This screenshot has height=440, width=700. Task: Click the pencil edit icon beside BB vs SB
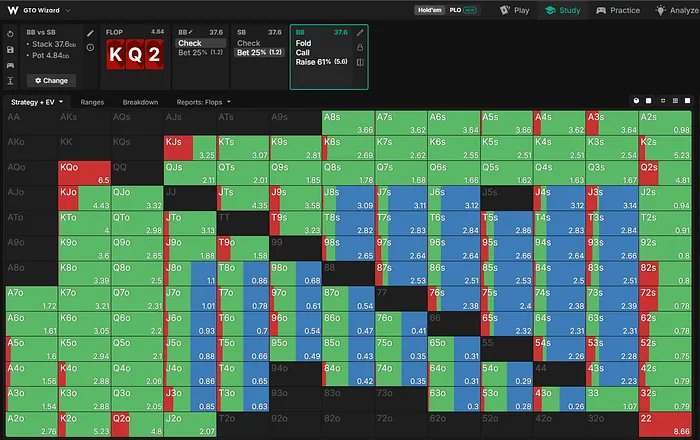coord(90,33)
